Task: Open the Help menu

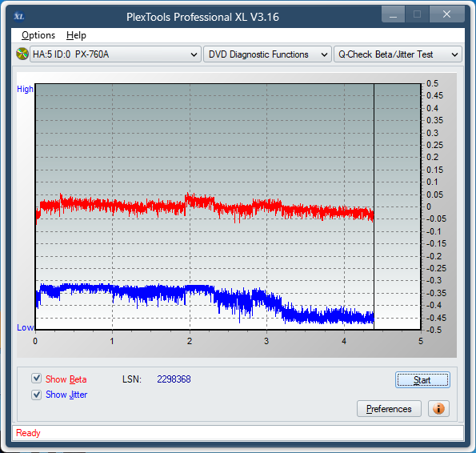Action: pyautogui.click(x=76, y=35)
